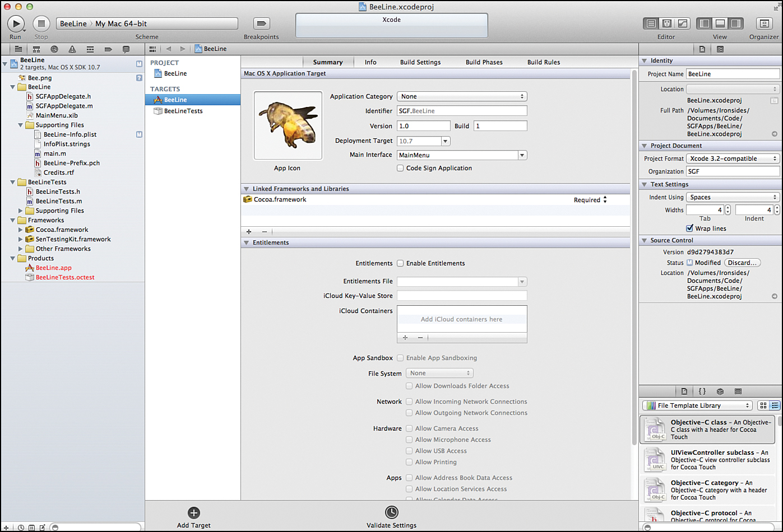
Task: Open the Project Format dropdown
Action: tap(733, 158)
